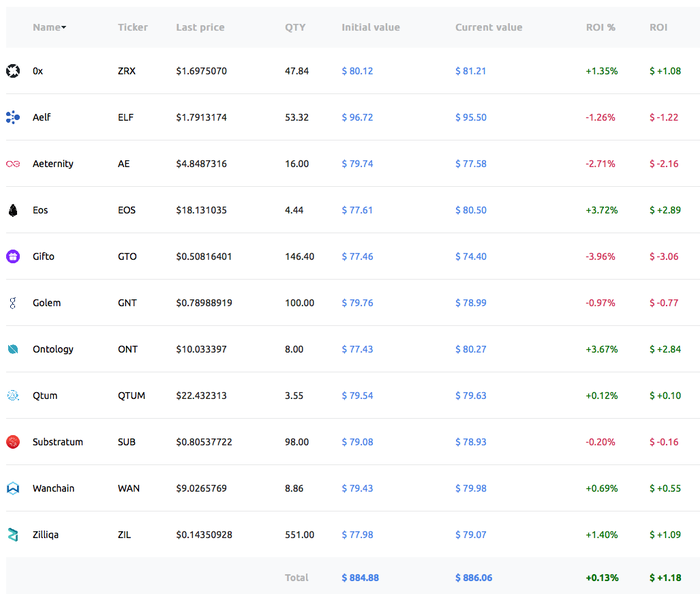
Task: Click the Ontology coin icon
Action: pyautogui.click(x=13, y=349)
